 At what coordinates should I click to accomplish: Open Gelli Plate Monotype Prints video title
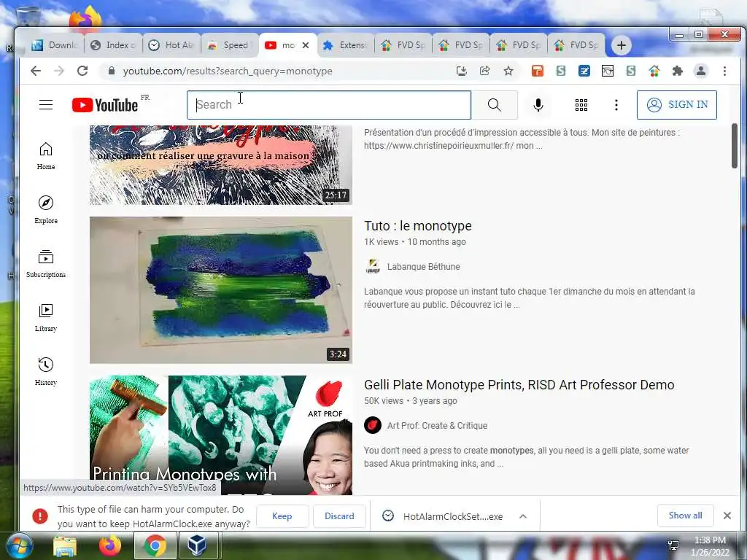(519, 385)
